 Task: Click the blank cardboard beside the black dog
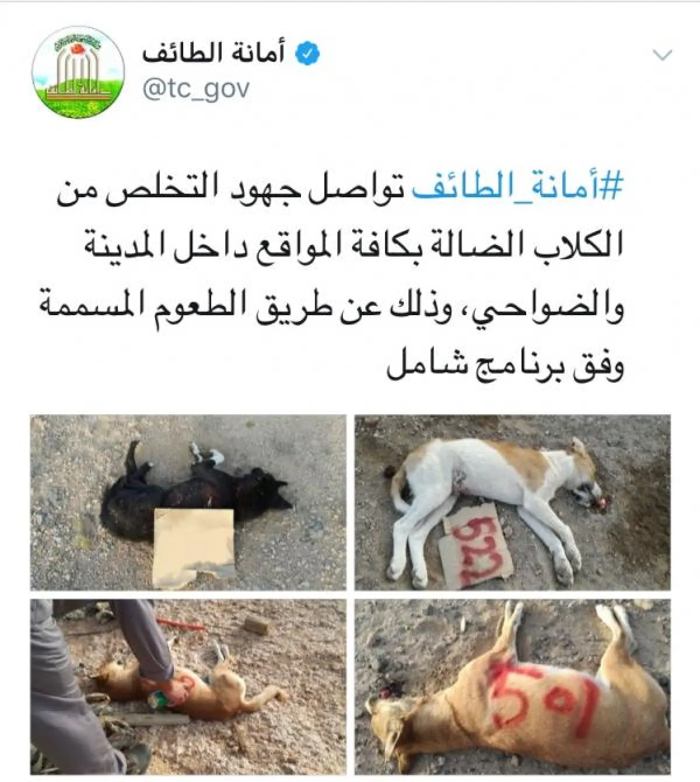194,547
